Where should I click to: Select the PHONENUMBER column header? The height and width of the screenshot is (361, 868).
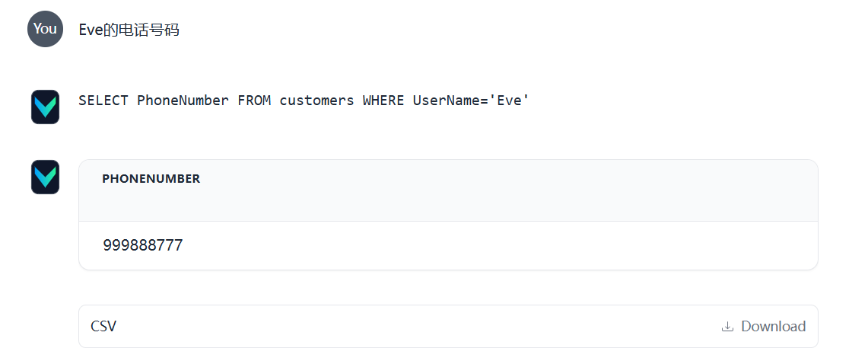151,178
